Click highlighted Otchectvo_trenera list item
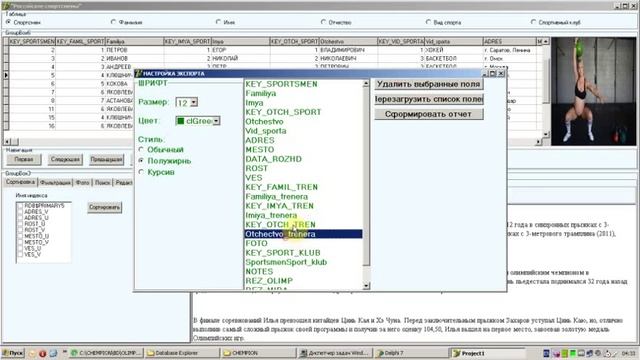The width and height of the screenshot is (640, 360). pyautogui.click(x=303, y=234)
